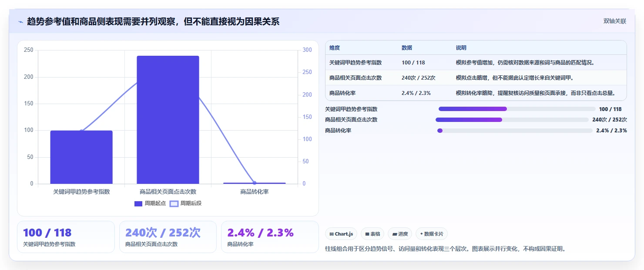This screenshot has width=644, height=270.
Task: Click the 双轴关联 tag in the header
Action: click(x=615, y=21)
